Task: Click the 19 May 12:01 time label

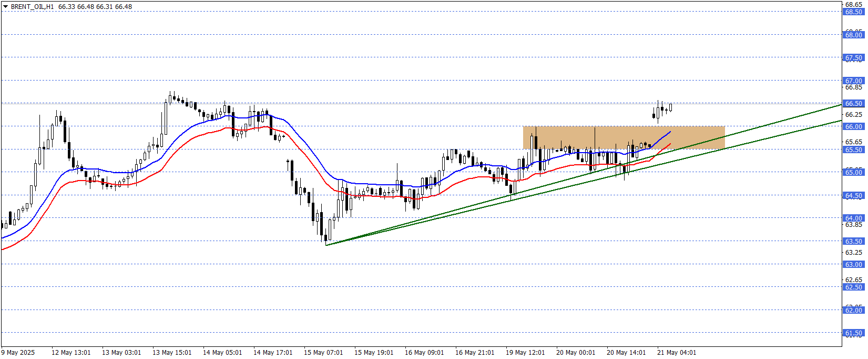Action: tap(525, 353)
